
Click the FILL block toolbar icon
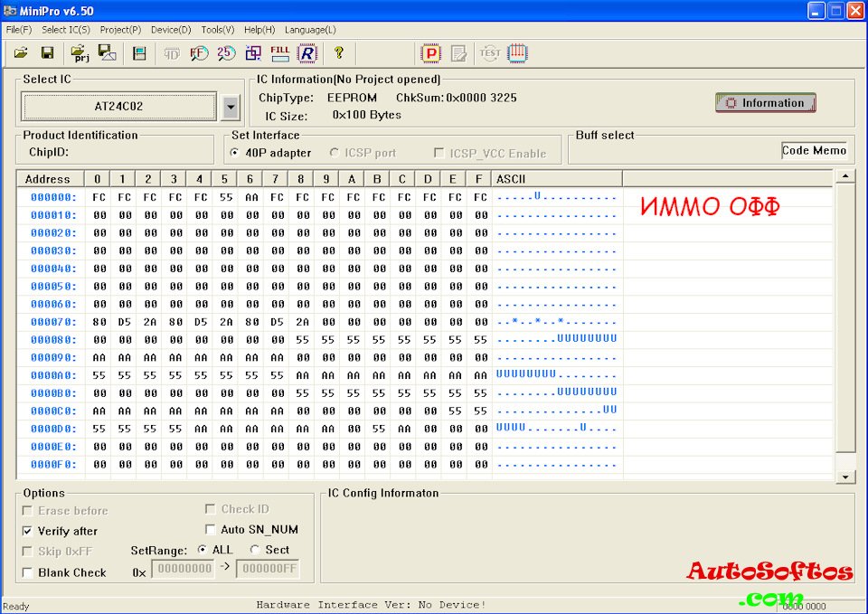tap(279, 53)
